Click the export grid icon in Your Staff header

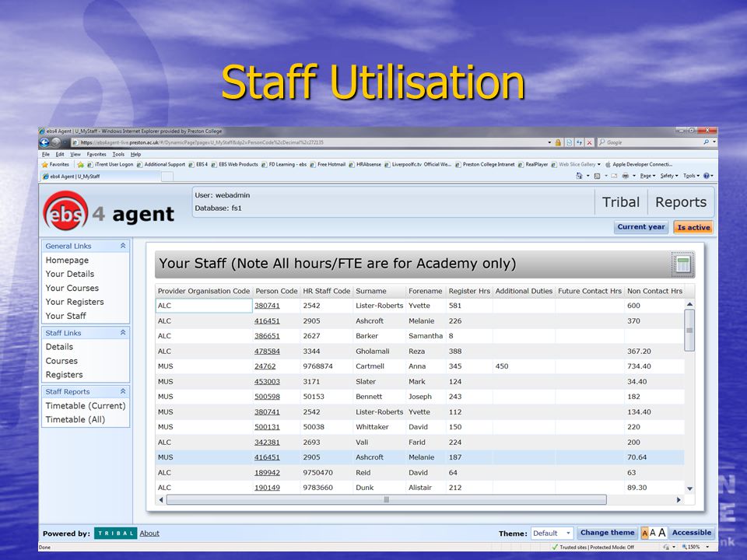pyautogui.click(x=683, y=264)
